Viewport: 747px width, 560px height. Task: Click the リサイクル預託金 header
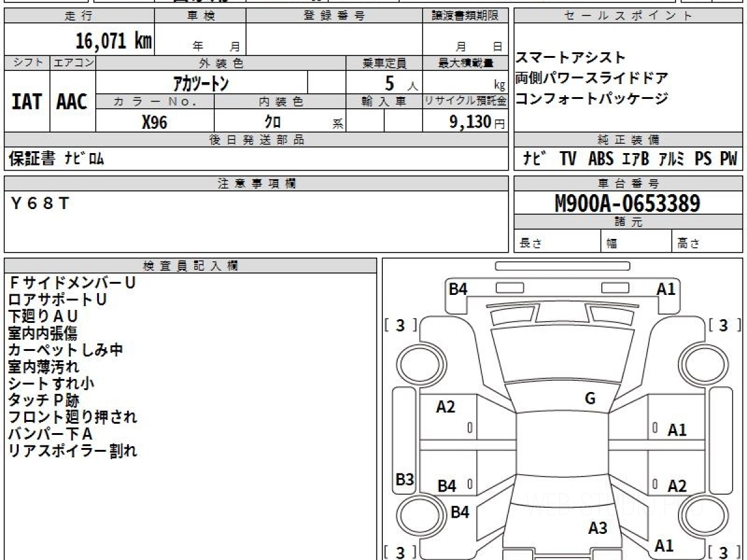[x=466, y=101]
